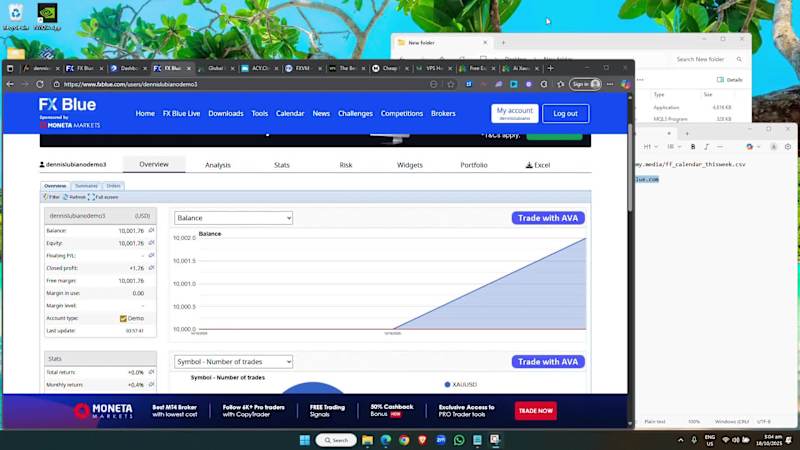Screen dimensions: 800x450
Task: Open the H1 heading dropdown in Notepad
Action: point(650,146)
